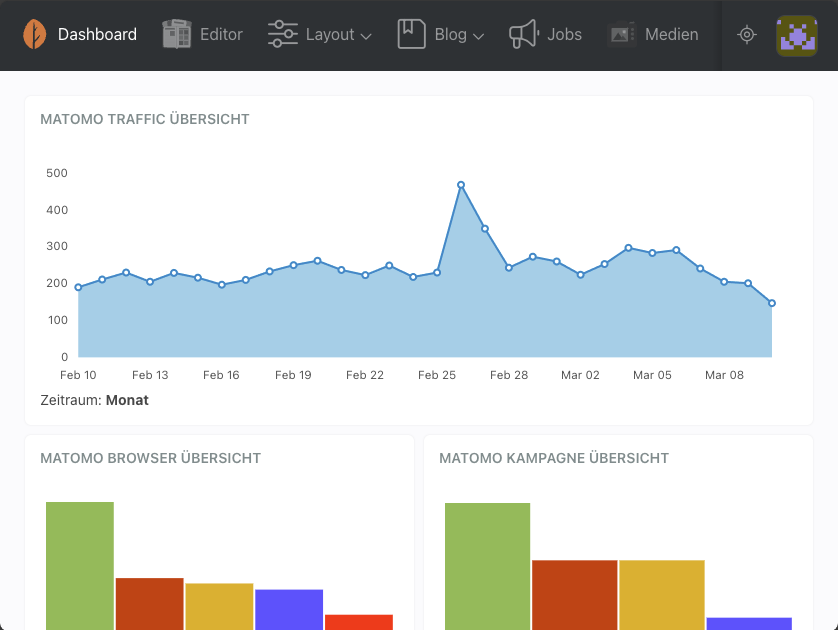Open the Dashboard menu item
838x630 pixels.
(97, 34)
